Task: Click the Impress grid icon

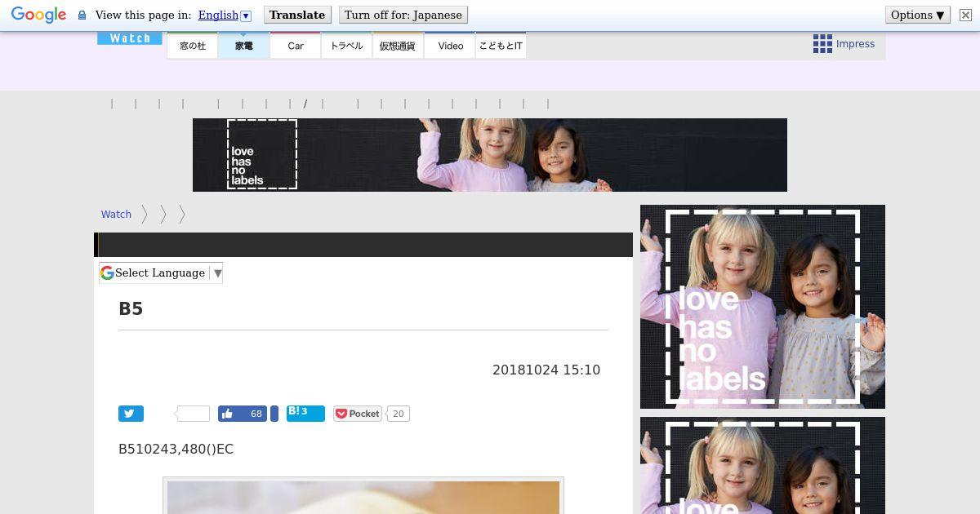Action: [822, 44]
